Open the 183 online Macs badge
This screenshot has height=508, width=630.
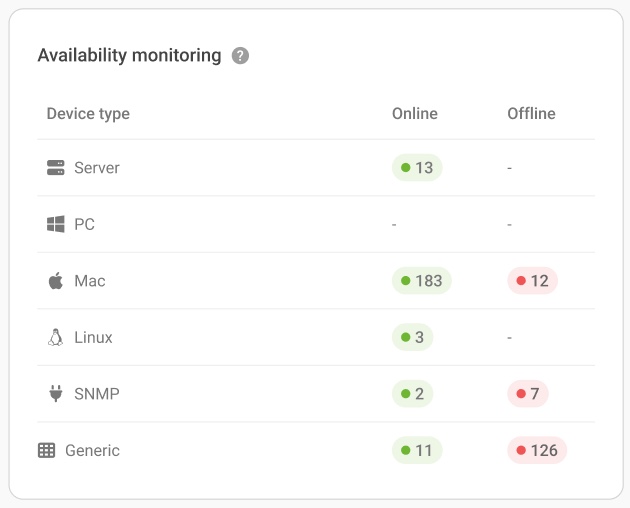[422, 281]
